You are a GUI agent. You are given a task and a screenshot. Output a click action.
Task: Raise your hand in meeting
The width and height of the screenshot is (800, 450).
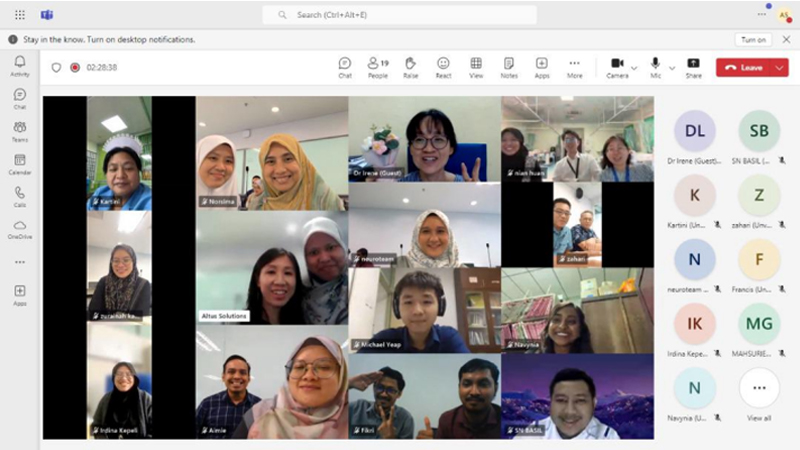410,67
